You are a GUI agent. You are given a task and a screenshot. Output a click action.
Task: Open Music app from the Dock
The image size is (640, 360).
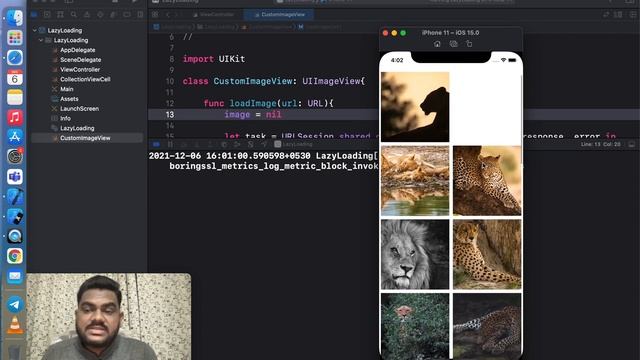[x=15, y=118]
